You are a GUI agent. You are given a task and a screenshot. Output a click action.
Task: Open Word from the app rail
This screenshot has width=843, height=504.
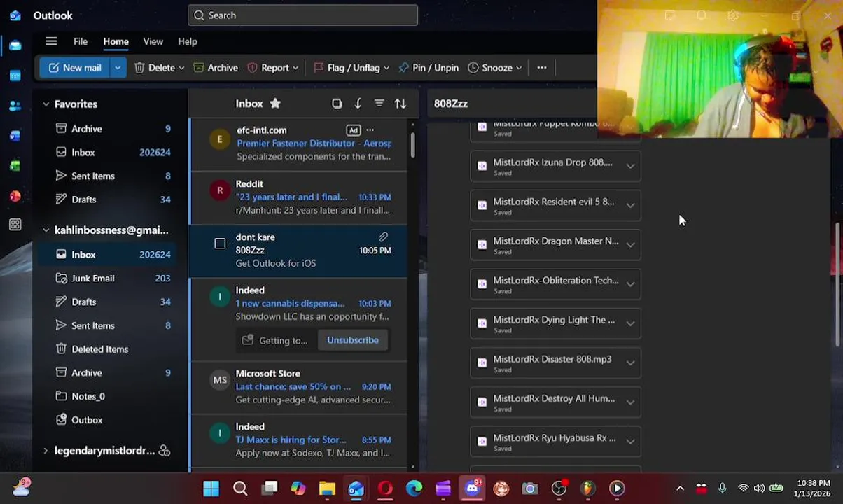[15, 136]
